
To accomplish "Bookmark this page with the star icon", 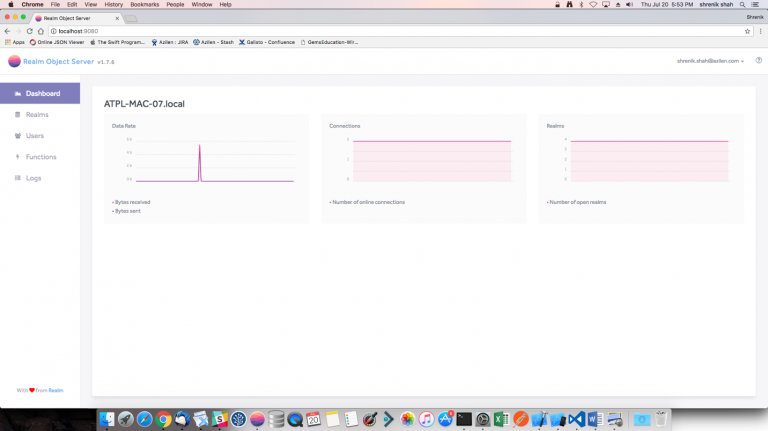I will click(747, 31).
